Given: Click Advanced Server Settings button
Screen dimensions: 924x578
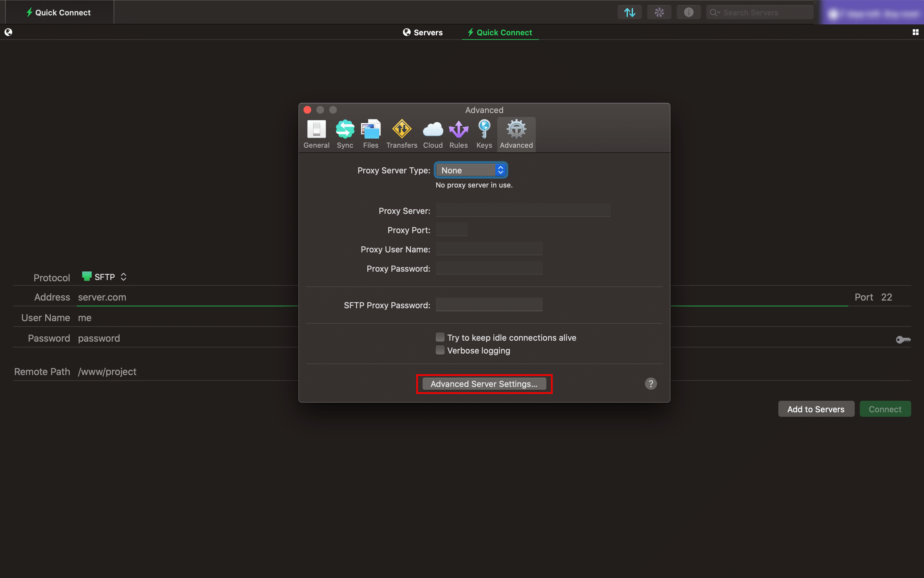Looking at the screenshot, I should (484, 384).
